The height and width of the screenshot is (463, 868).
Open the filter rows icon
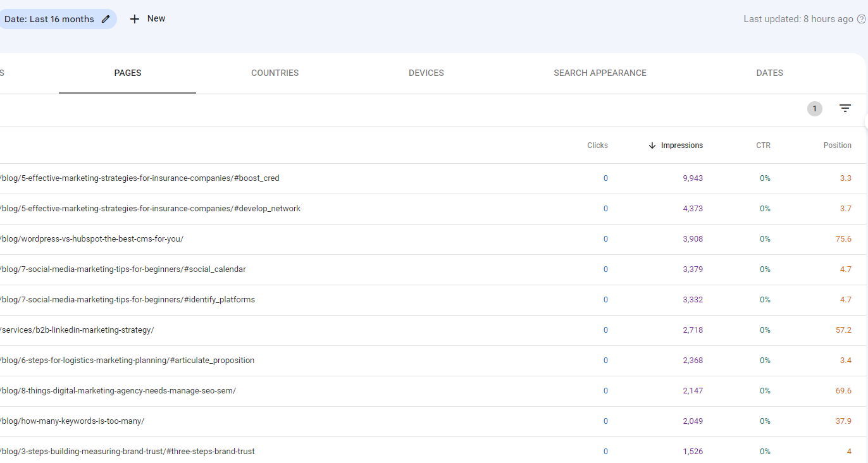pyautogui.click(x=845, y=109)
